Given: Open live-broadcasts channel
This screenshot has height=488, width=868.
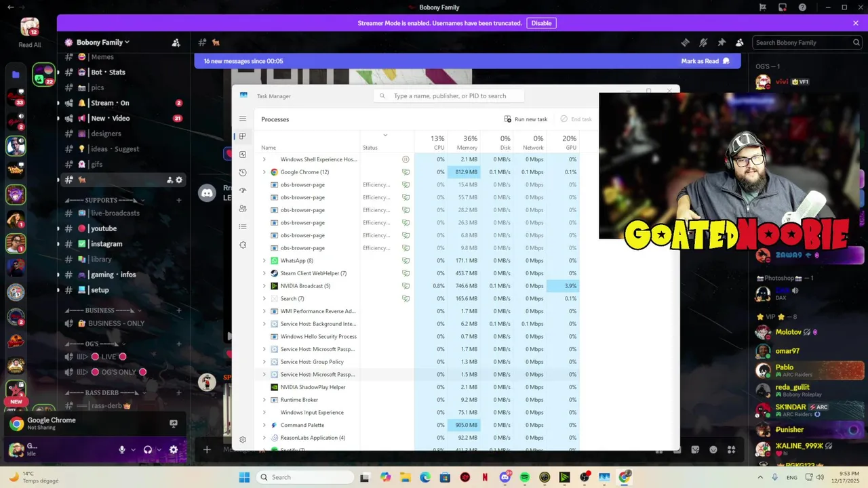Looking at the screenshot, I should pos(123,213).
